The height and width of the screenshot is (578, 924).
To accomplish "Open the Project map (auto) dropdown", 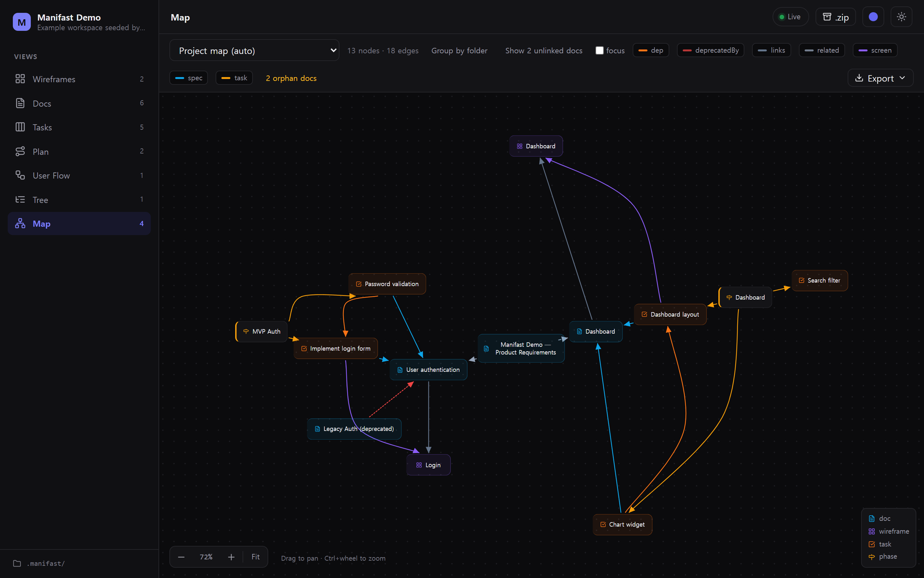I will (254, 50).
